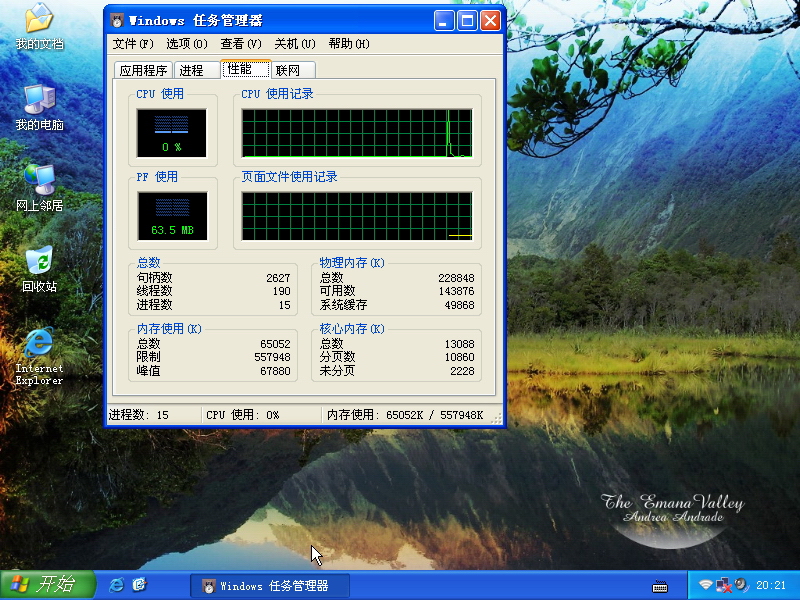The width and height of the screenshot is (800, 600).
Task: Click the disconnected network tray icon
Action: point(723,585)
